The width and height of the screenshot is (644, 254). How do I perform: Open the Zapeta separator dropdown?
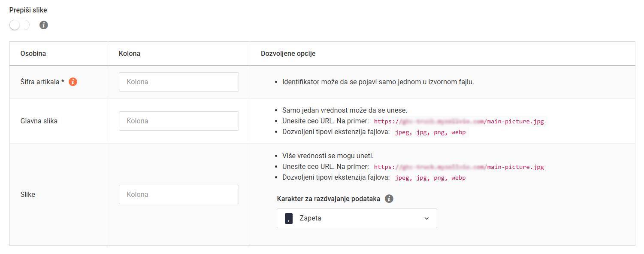[357, 218]
